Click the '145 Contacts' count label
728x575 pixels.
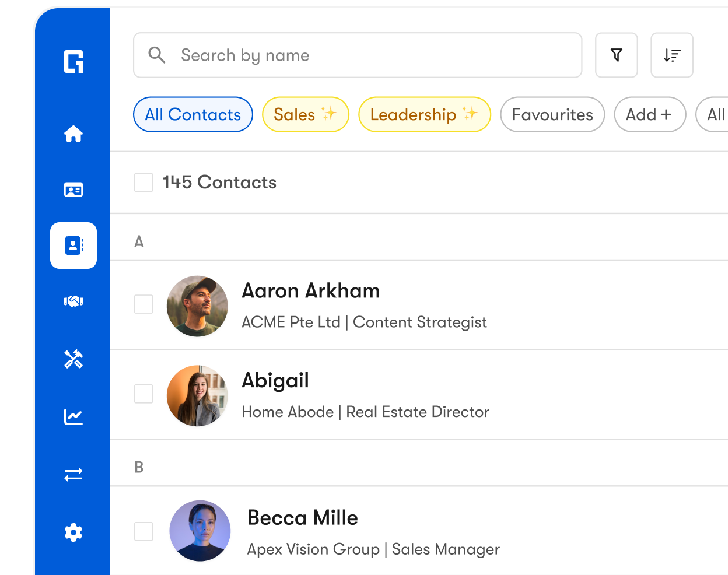(219, 182)
